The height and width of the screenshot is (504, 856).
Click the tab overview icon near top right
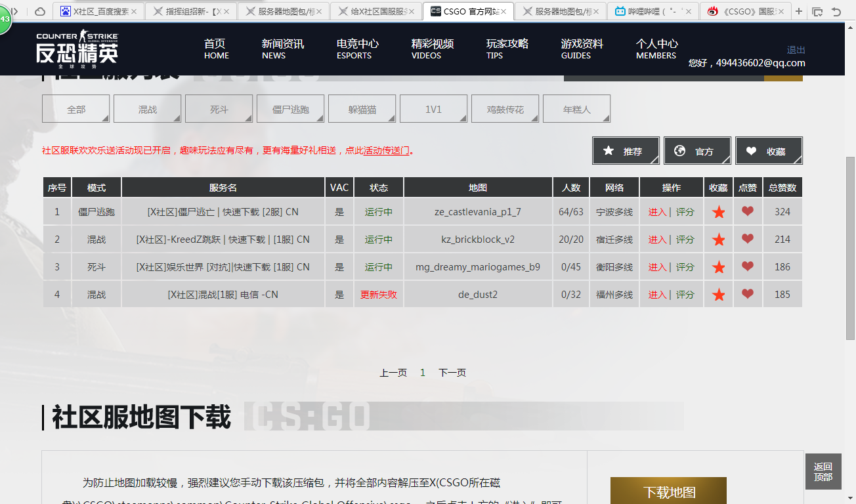tap(817, 11)
